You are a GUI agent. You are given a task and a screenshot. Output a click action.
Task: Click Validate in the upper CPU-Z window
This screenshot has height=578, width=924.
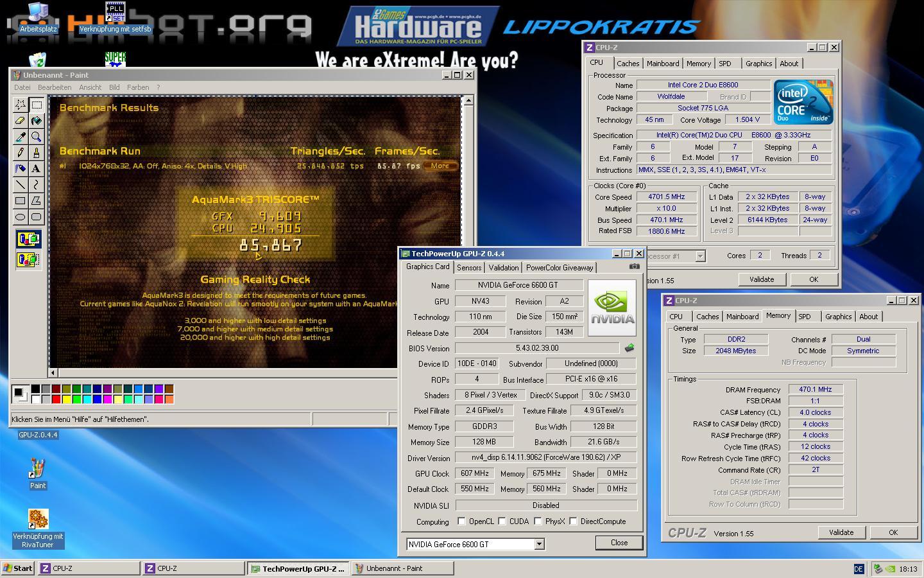(762, 279)
